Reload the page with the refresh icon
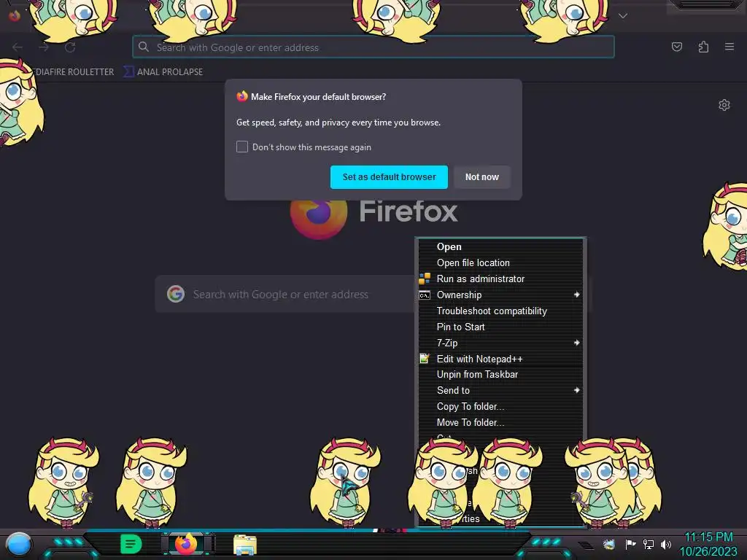This screenshot has height=560, width=747. tap(70, 47)
